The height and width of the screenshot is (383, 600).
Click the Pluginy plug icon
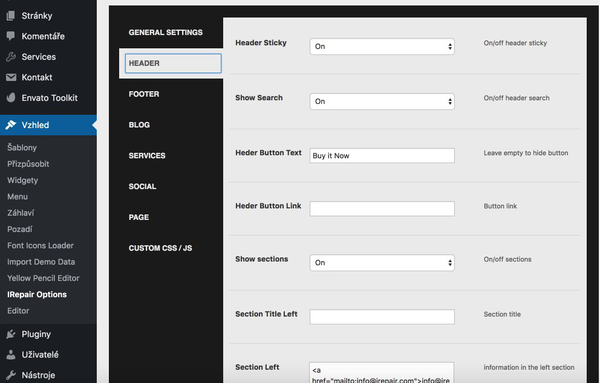11,334
